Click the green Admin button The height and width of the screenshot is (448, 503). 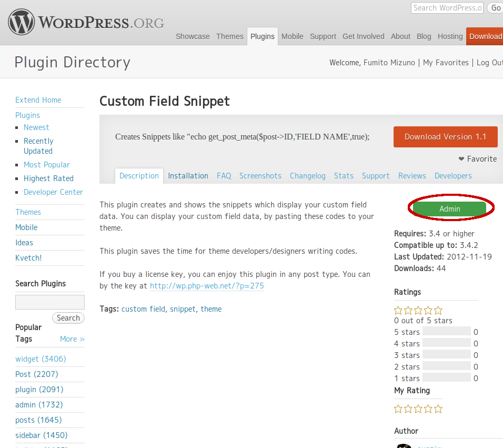point(450,209)
